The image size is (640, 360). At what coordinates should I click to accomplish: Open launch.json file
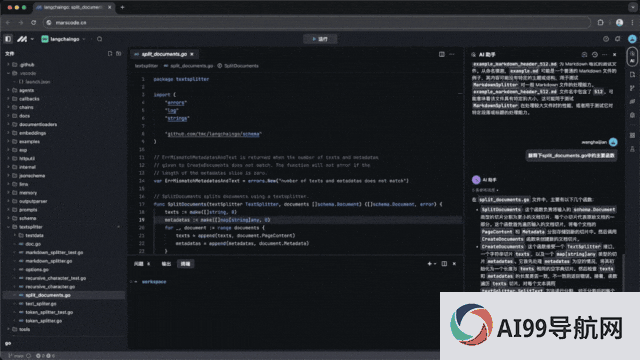(38, 82)
